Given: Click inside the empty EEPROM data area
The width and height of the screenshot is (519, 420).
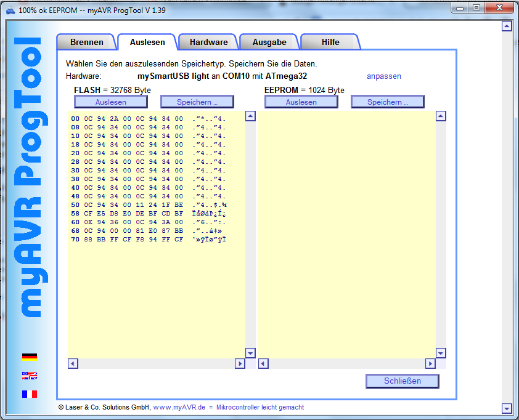Looking at the screenshot, I should coord(347,235).
